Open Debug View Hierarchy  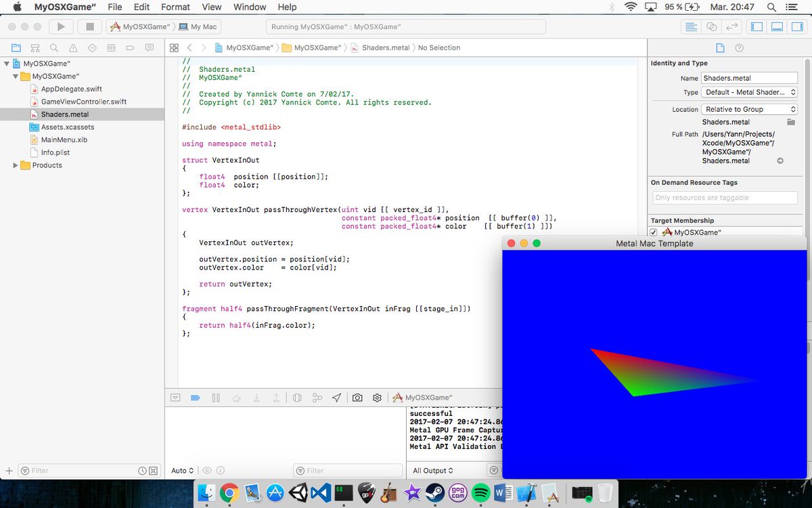point(297,398)
